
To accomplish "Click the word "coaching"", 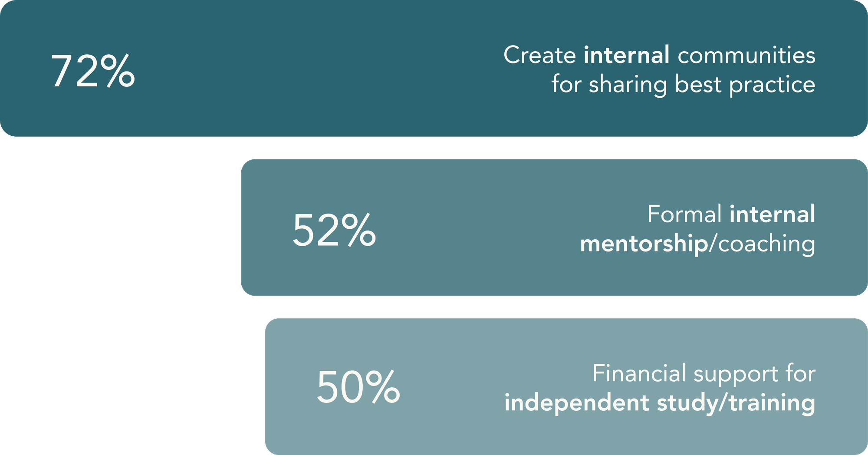I will [x=767, y=244].
